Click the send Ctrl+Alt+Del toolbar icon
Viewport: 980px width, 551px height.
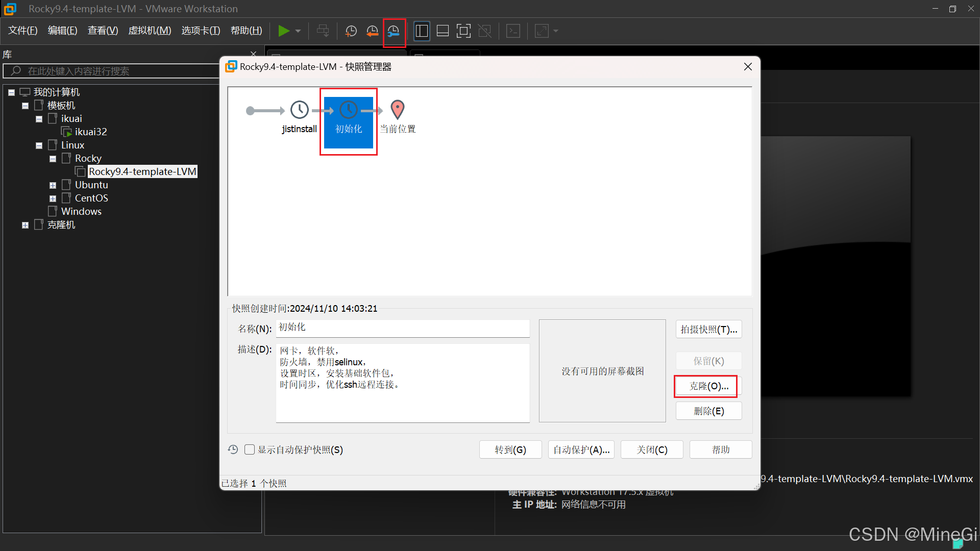[x=323, y=31]
